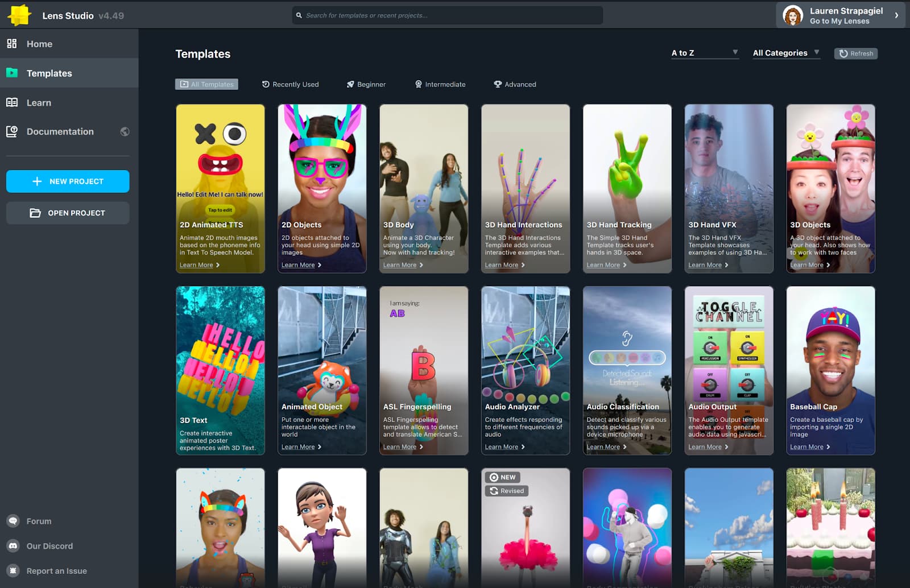
Task: Click Learn More on 3D Body
Action: pos(403,265)
